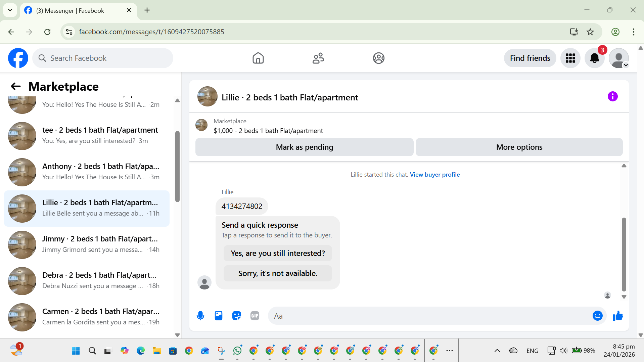This screenshot has width=644, height=362.
Task: Send a thumbs-up like
Action: pyautogui.click(x=617, y=316)
